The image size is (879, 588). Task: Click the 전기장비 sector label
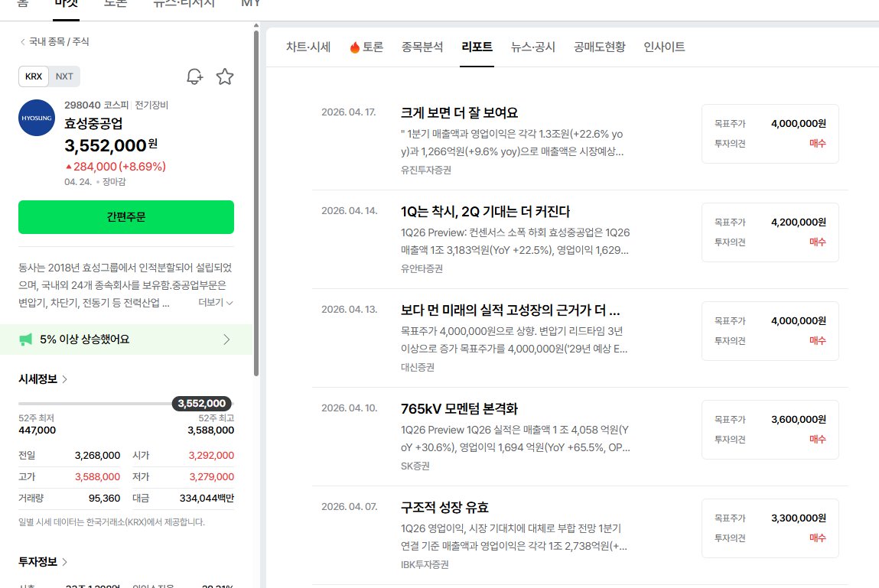[x=151, y=105]
